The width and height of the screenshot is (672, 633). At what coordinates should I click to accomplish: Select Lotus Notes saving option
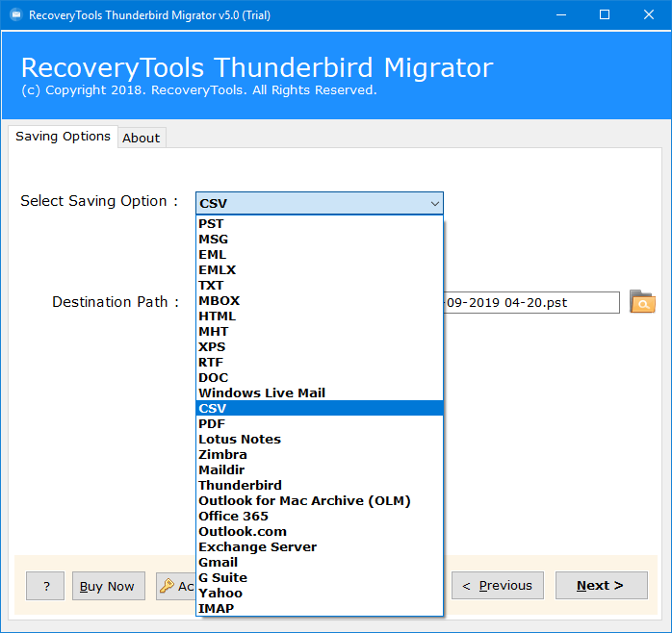(x=320, y=439)
